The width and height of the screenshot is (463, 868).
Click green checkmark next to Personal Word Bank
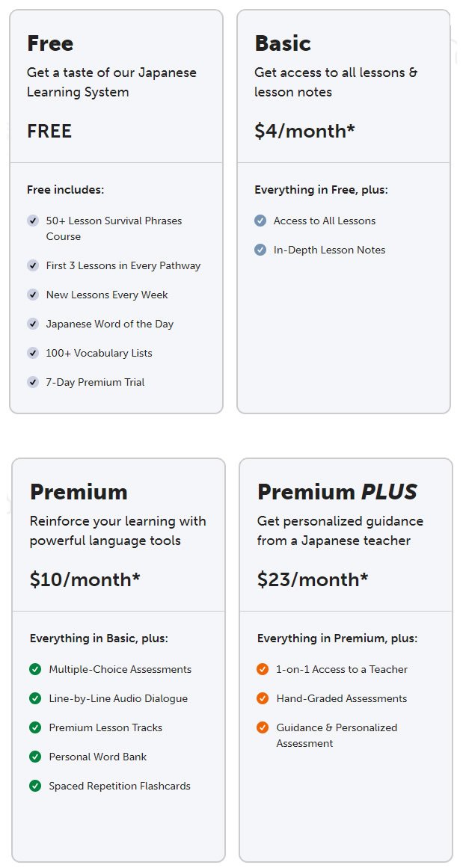tap(35, 757)
